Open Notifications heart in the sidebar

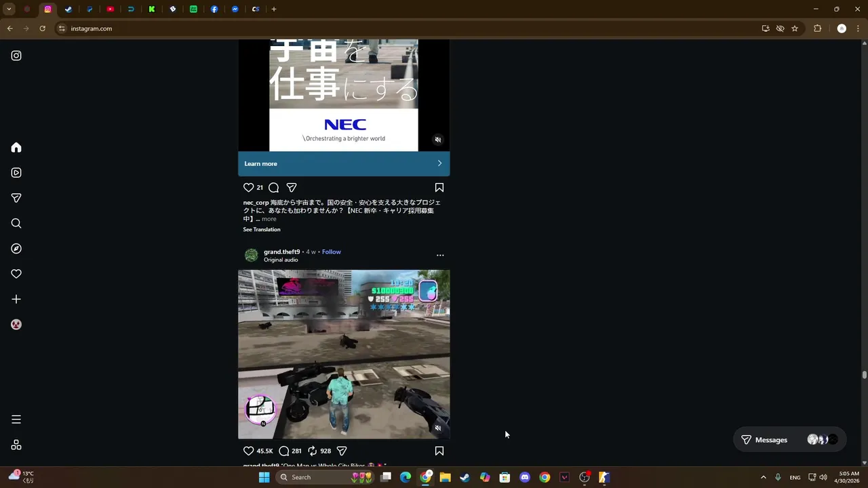point(16,274)
